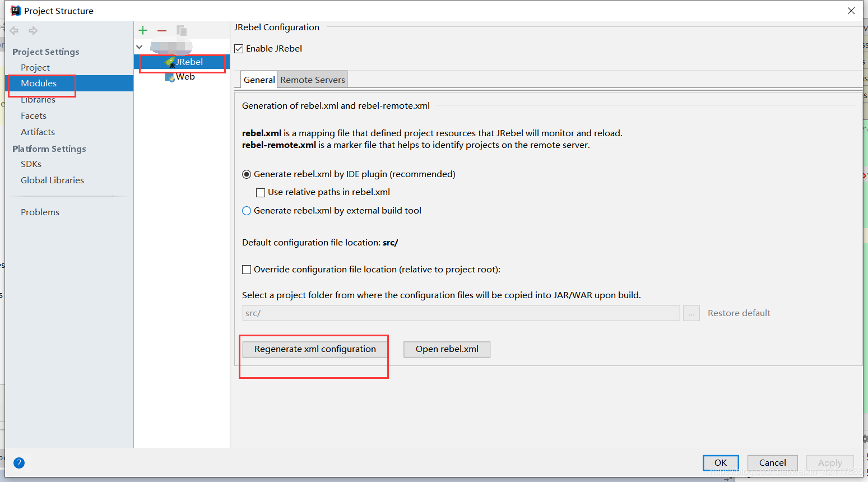Click the Web facet icon
The height and width of the screenshot is (482, 868).
coord(170,77)
